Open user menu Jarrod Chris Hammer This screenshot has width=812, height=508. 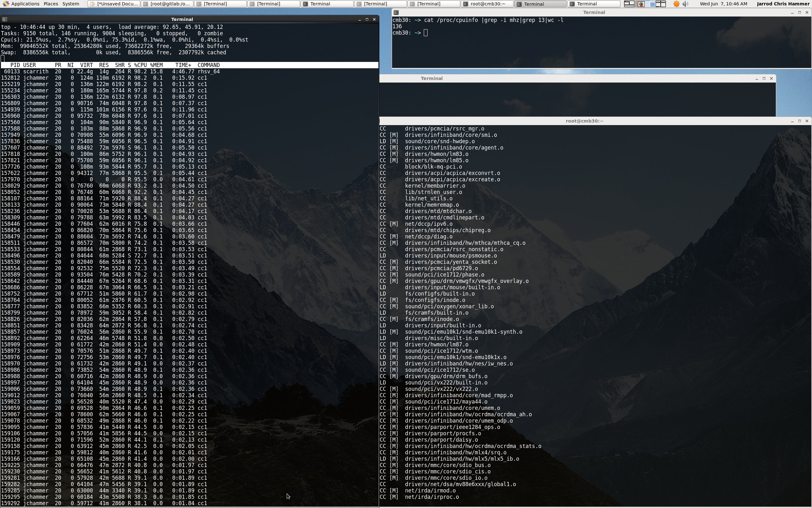(x=783, y=4)
